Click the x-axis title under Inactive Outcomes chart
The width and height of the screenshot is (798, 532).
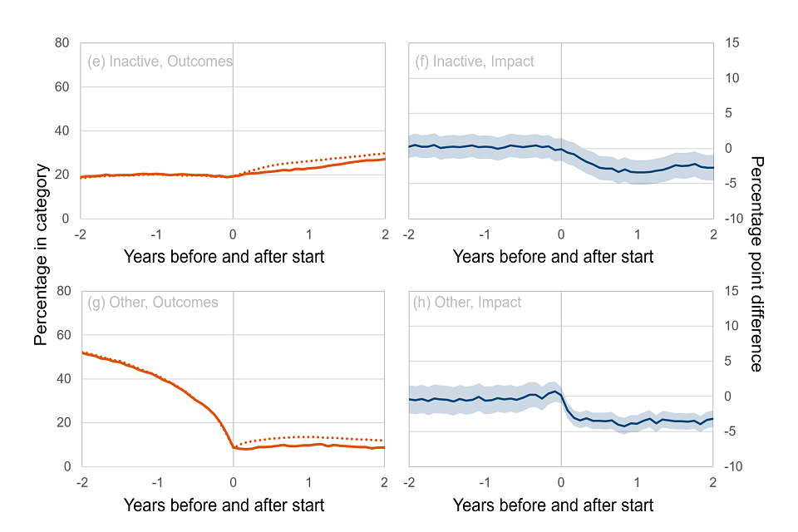coord(224,257)
